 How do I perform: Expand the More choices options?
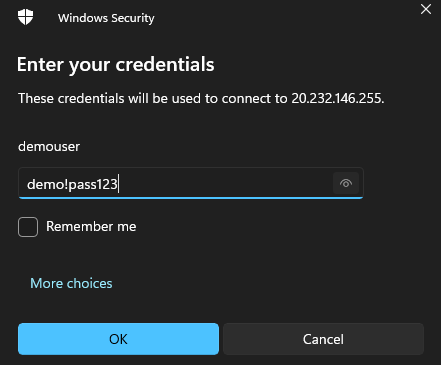point(71,283)
